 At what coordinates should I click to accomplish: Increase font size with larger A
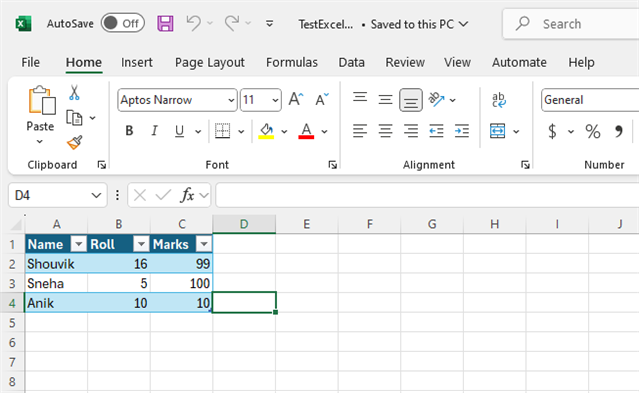[296, 99]
